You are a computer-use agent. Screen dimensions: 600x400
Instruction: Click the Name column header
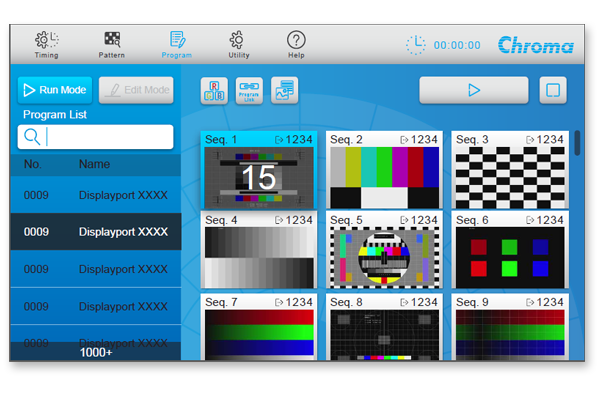tap(95, 164)
